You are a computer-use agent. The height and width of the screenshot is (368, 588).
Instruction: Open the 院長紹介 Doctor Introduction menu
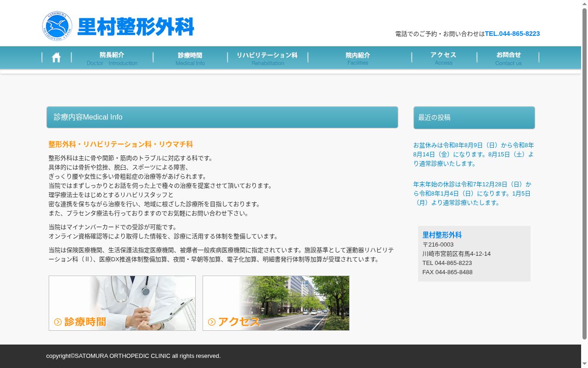coord(112,58)
